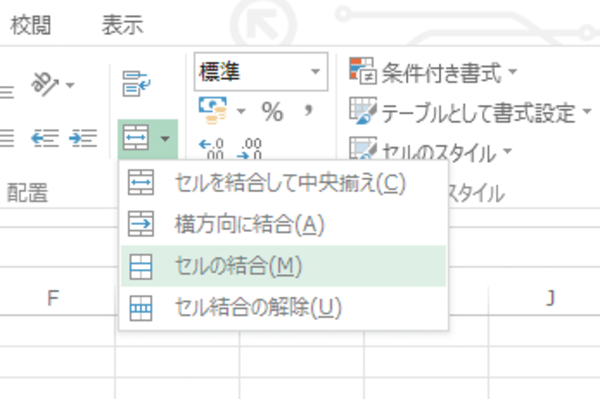Click the format as table icon
Image resolution: width=600 pixels, height=399 pixels.
tap(362, 111)
